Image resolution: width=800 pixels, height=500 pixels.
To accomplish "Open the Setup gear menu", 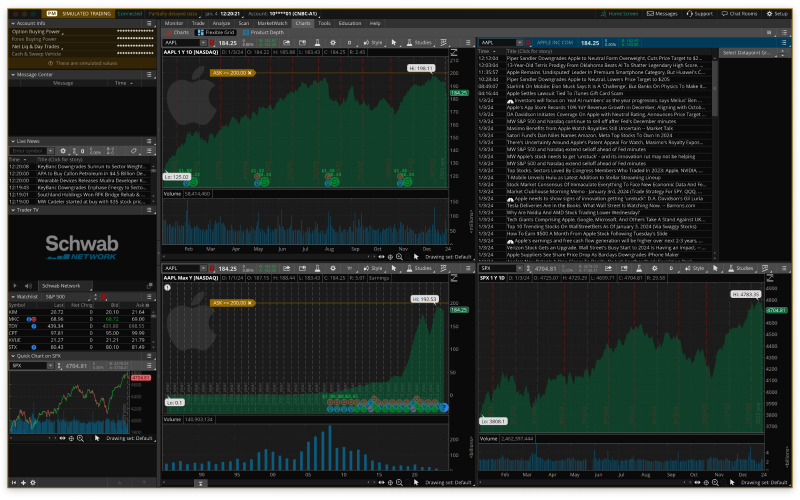I will [777, 14].
